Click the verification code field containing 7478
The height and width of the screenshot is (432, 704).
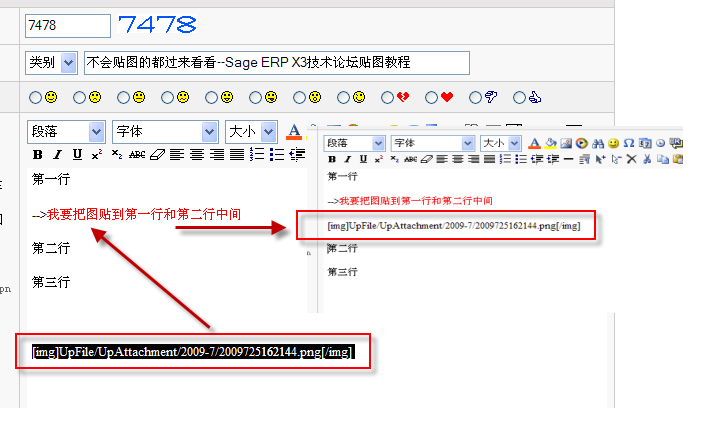[x=67, y=26]
